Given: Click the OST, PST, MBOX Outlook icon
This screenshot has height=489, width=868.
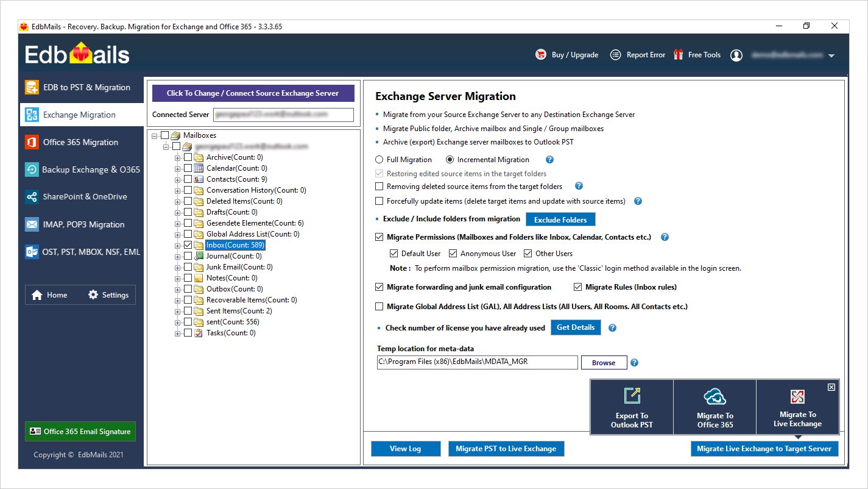Looking at the screenshot, I should click(x=32, y=251).
